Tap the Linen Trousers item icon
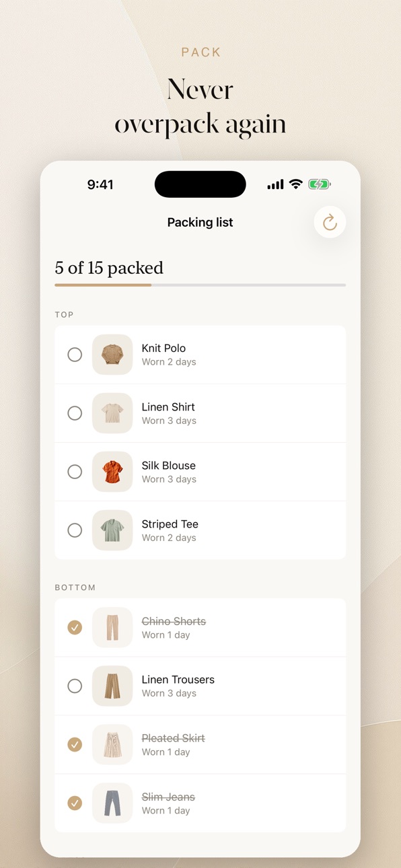 click(112, 686)
